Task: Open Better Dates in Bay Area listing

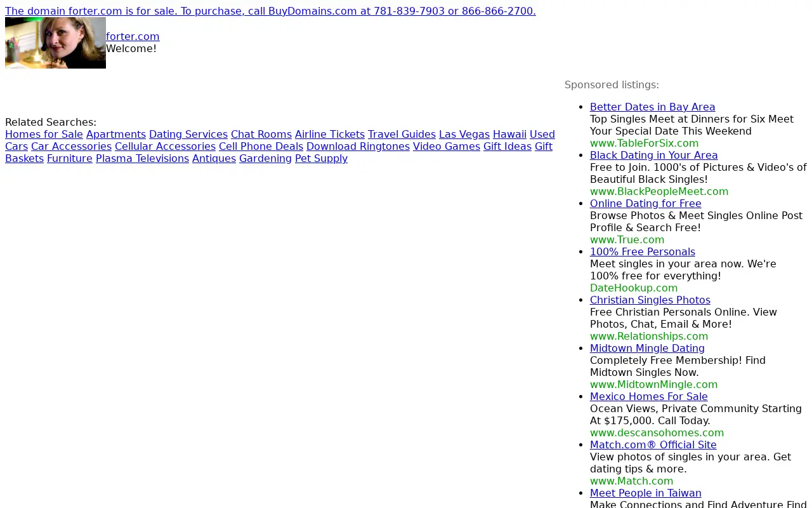Action: pyautogui.click(x=652, y=107)
